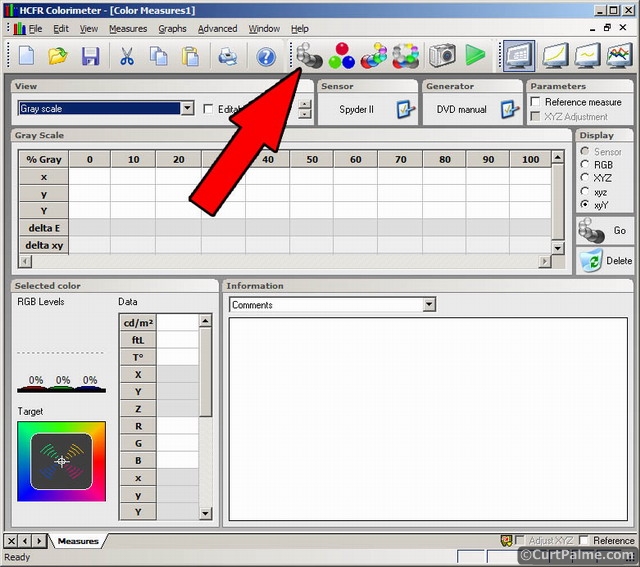This screenshot has width=640, height=567.
Task: Click the Delete button
Action: [x=605, y=260]
